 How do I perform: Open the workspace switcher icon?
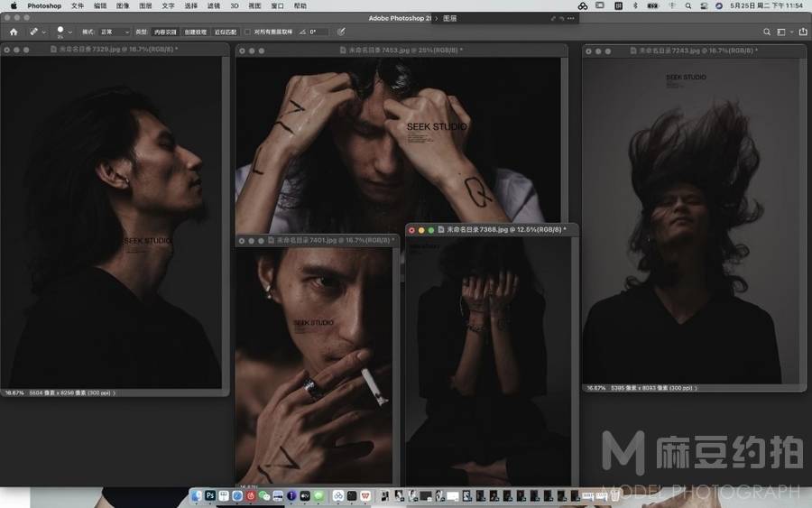click(781, 32)
